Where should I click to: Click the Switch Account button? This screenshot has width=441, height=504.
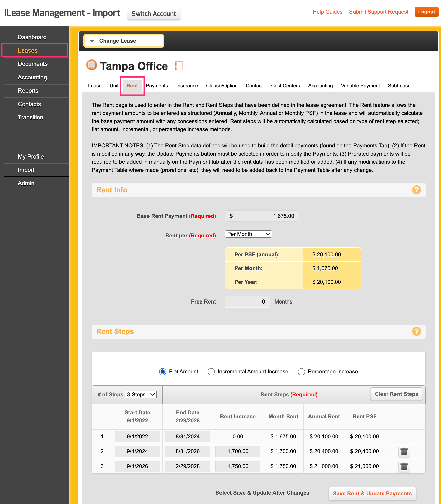tap(154, 14)
